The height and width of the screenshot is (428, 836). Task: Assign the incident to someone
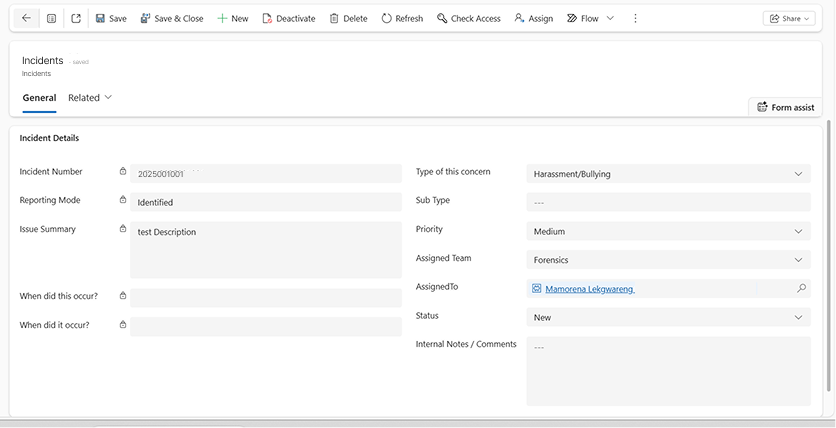[533, 18]
